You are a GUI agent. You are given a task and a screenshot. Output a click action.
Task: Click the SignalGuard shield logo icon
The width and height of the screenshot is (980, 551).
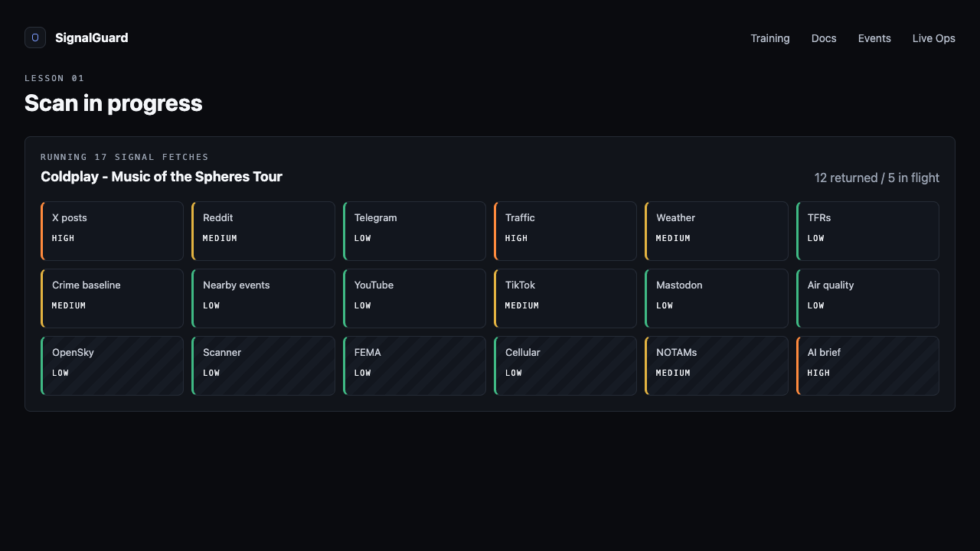(x=35, y=37)
